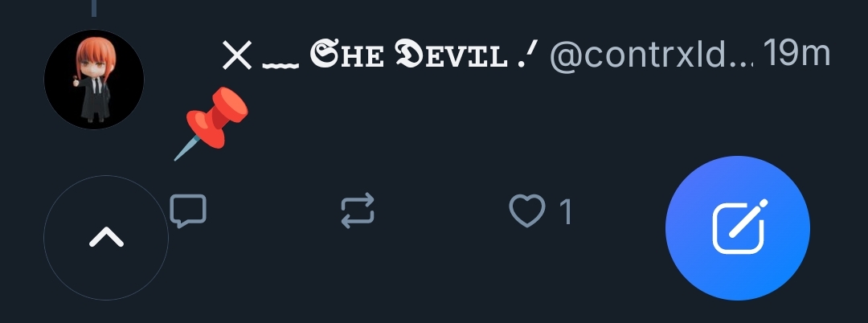This screenshot has width=868, height=323.
Task: Select the thread connector line above avatar
Action: tap(94, 8)
